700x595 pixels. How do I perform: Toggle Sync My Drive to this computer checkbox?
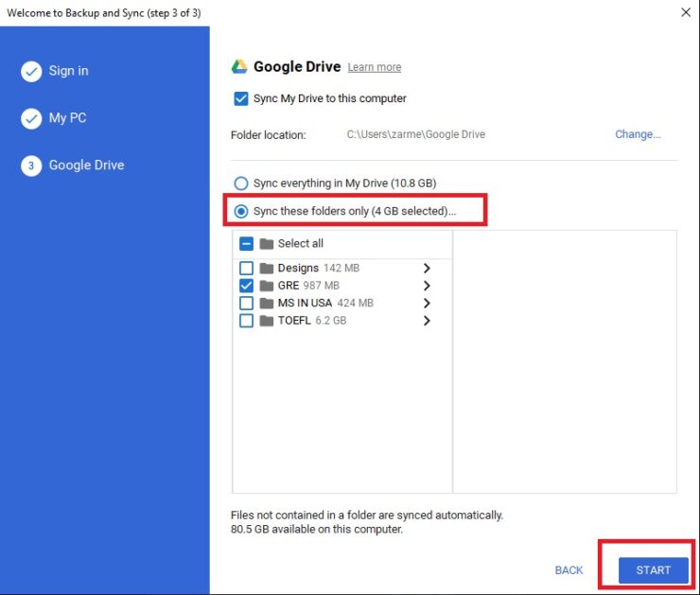point(241,98)
